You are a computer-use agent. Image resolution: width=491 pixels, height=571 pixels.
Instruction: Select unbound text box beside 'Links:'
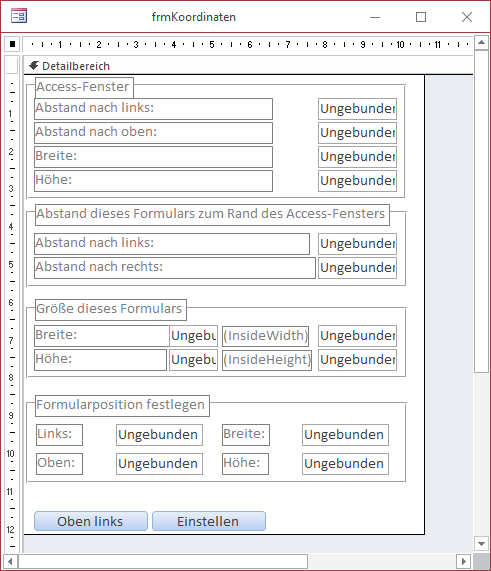click(x=159, y=435)
